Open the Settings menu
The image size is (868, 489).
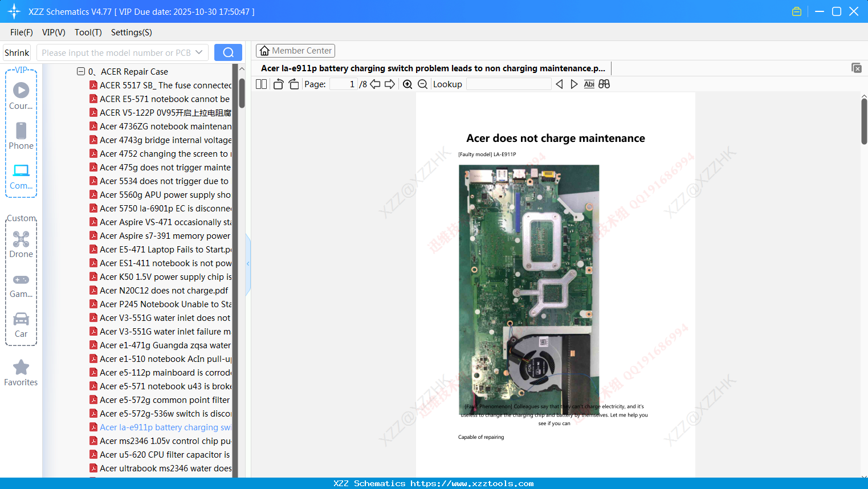132,32
